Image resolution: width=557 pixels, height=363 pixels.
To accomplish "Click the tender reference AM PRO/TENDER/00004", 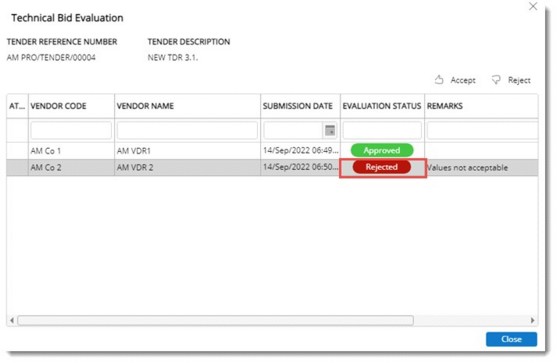I will point(51,58).
